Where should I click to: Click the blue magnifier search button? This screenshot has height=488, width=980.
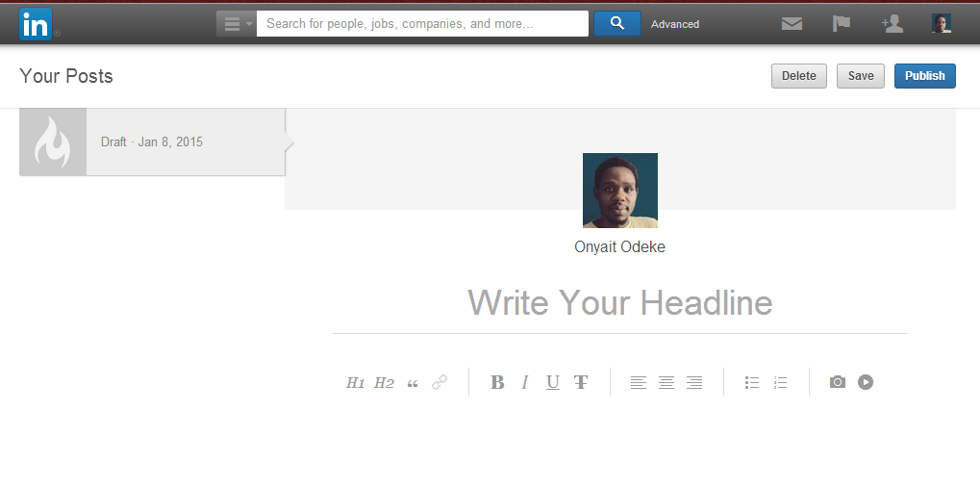point(616,24)
